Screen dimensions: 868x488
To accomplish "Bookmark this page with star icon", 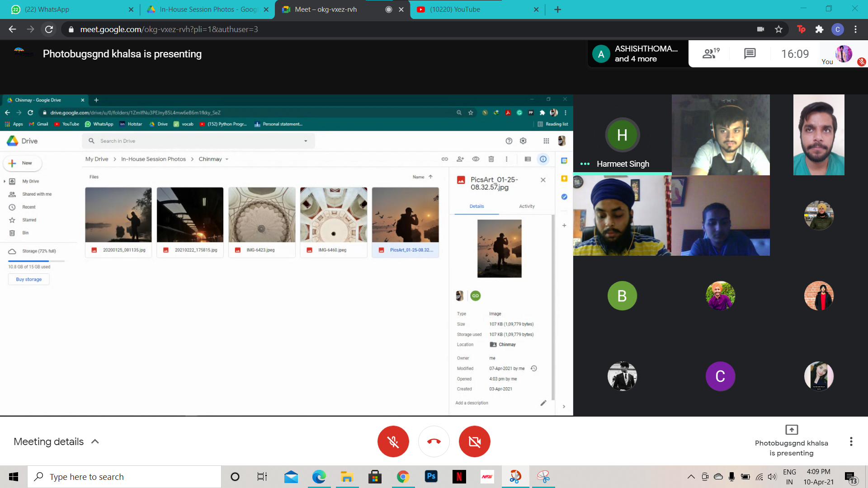I will [x=778, y=29].
